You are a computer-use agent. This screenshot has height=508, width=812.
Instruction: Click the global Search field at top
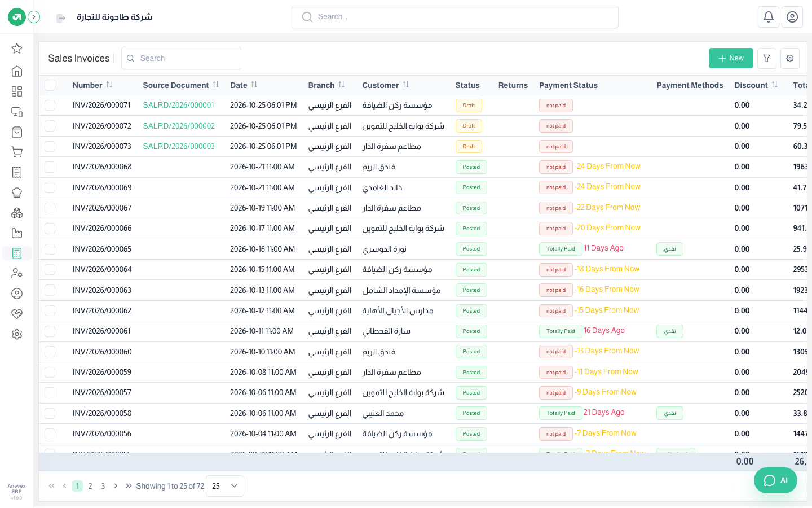coord(455,17)
